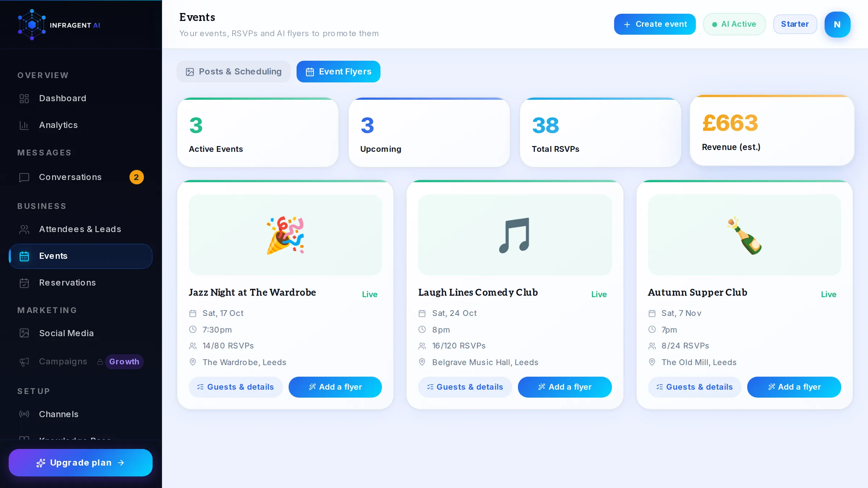Click the Starter plan badge
This screenshot has width=868, height=488.
click(x=795, y=24)
